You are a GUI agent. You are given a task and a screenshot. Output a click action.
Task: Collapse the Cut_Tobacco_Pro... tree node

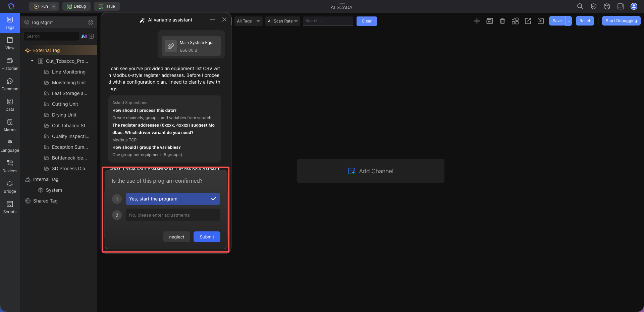32,61
